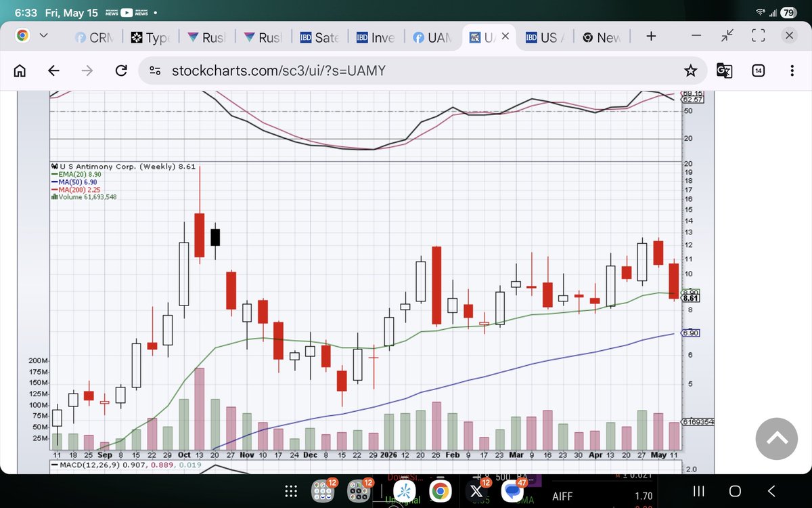Tap the round scroll-to-top arrow button
The height and width of the screenshot is (508, 812).
pos(777,438)
